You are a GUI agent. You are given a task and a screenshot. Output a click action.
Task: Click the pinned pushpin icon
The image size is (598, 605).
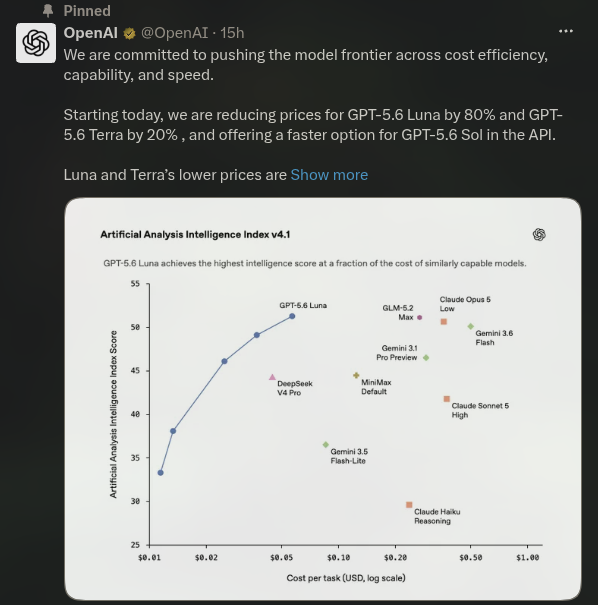tap(48, 11)
